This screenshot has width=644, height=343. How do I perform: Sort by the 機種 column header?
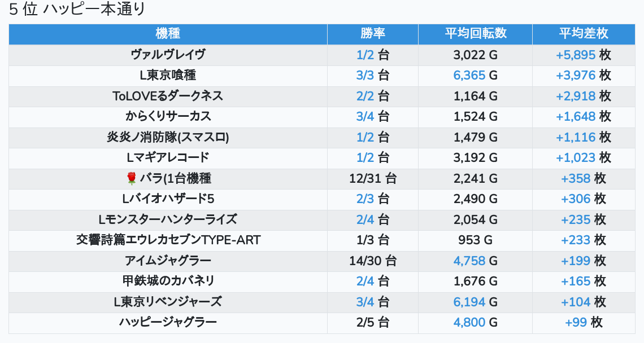168,33
